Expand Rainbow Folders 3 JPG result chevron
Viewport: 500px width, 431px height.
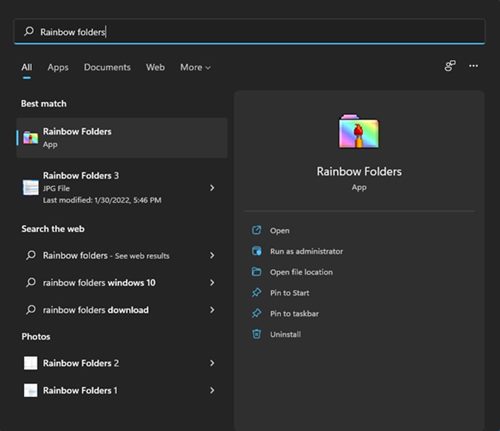point(212,188)
